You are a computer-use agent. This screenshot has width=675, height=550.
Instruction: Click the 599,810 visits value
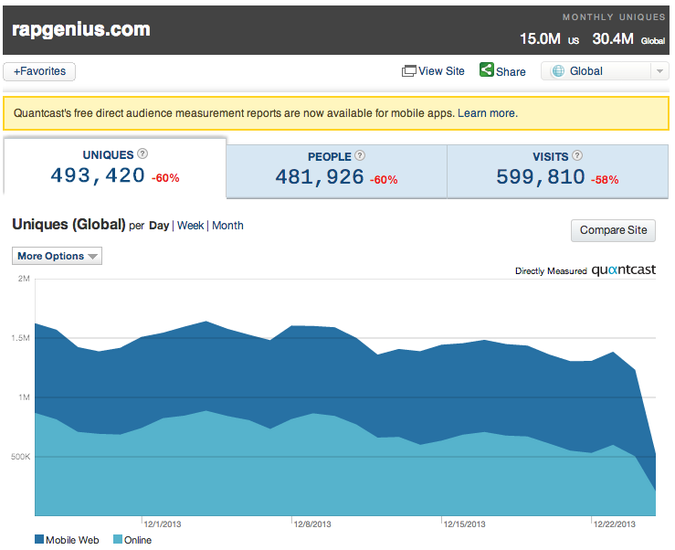pos(541,177)
